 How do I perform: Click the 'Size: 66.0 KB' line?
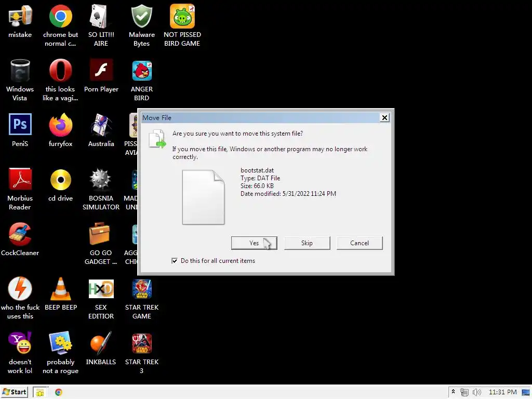pyautogui.click(x=257, y=186)
